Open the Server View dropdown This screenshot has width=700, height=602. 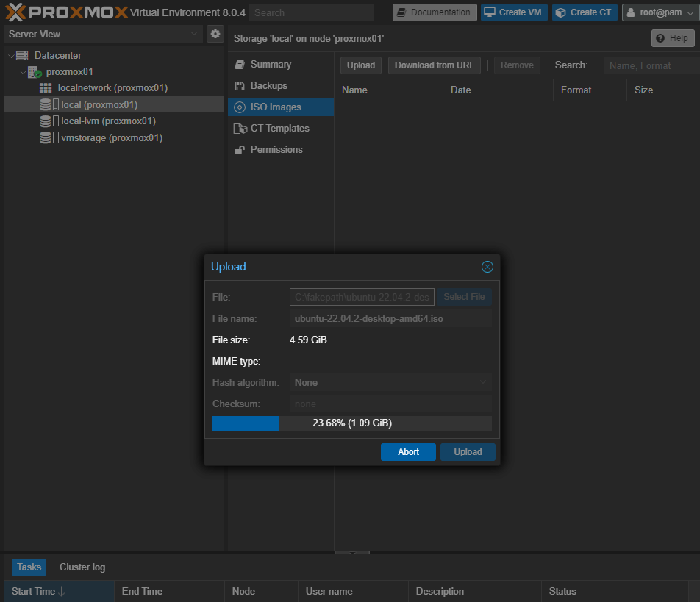pyautogui.click(x=103, y=34)
